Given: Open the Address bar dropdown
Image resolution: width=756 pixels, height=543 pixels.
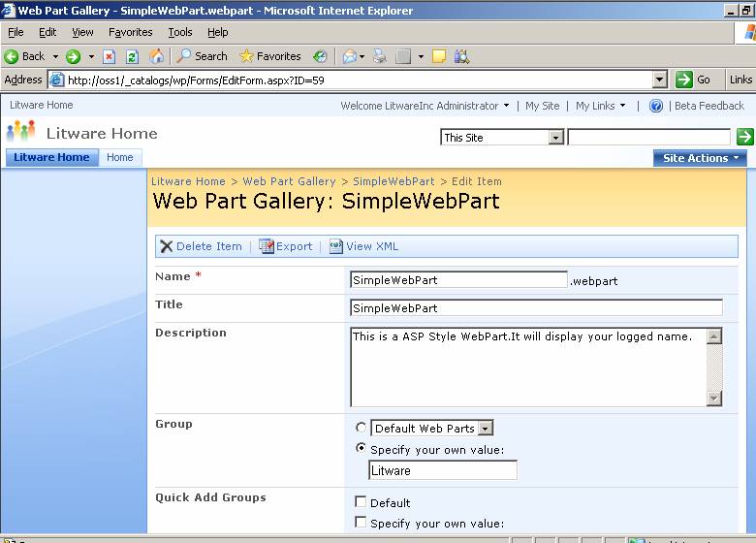Looking at the screenshot, I should [660, 80].
